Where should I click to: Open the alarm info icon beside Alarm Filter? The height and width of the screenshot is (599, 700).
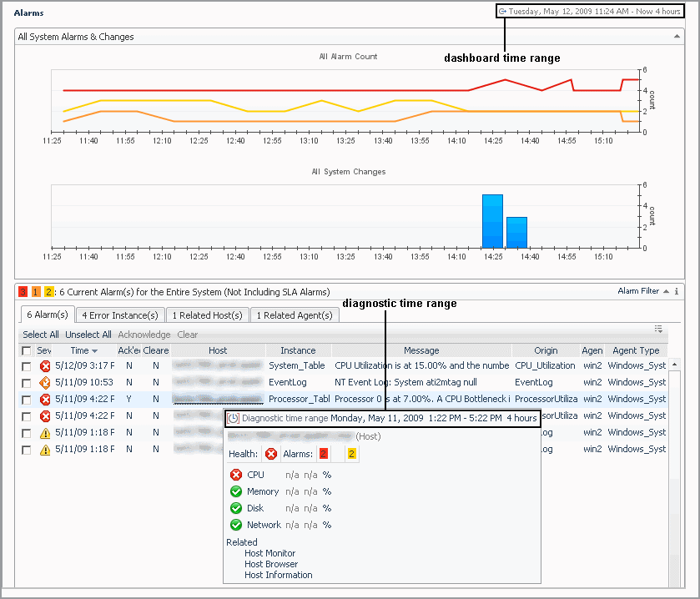[x=676, y=292]
